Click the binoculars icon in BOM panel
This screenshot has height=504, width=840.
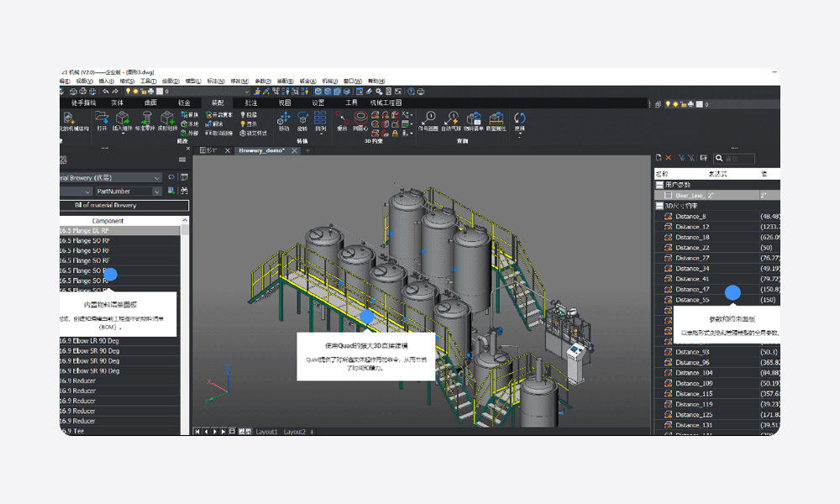pyautogui.click(x=184, y=191)
